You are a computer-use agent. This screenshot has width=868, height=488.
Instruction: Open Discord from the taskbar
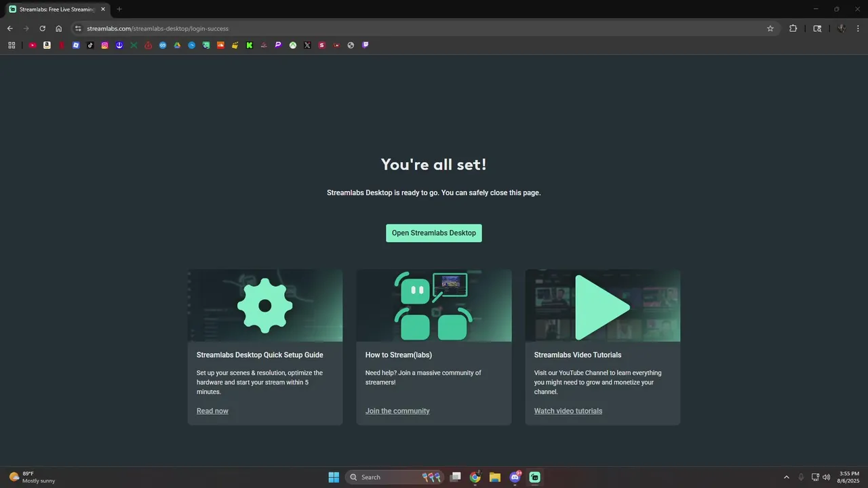[x=515, y=477]
